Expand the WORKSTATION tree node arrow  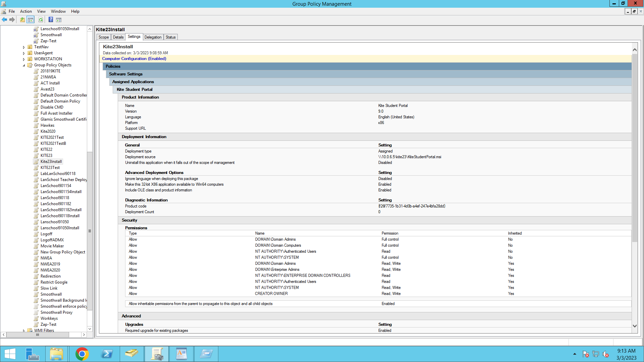click(24, 59)
